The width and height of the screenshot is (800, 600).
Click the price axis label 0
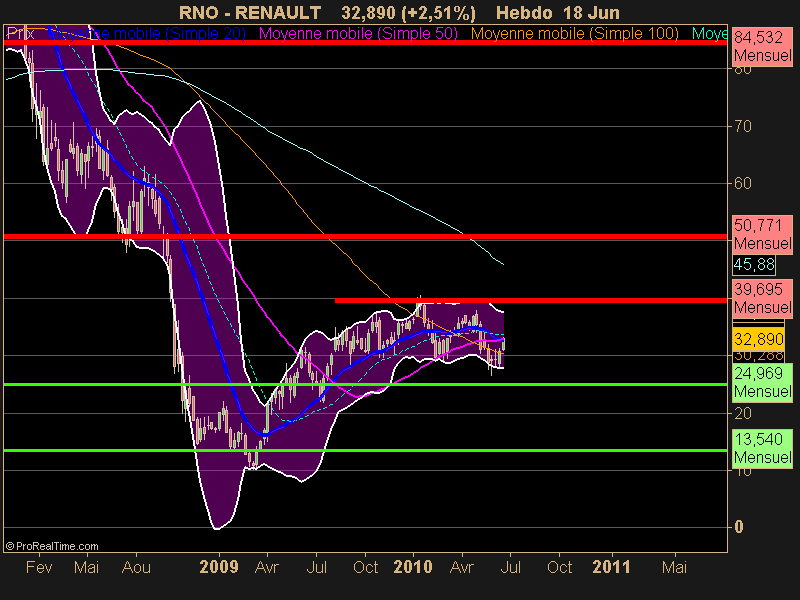[738, 527]
